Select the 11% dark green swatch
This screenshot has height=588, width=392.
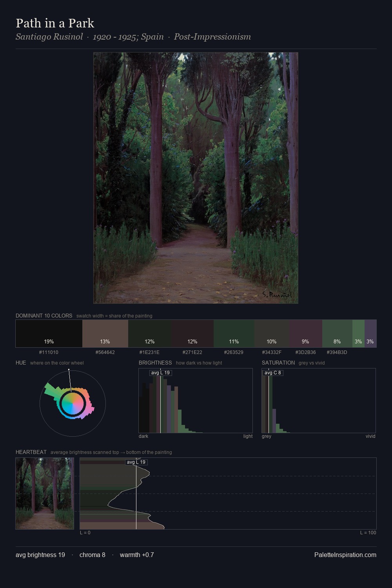234,334
